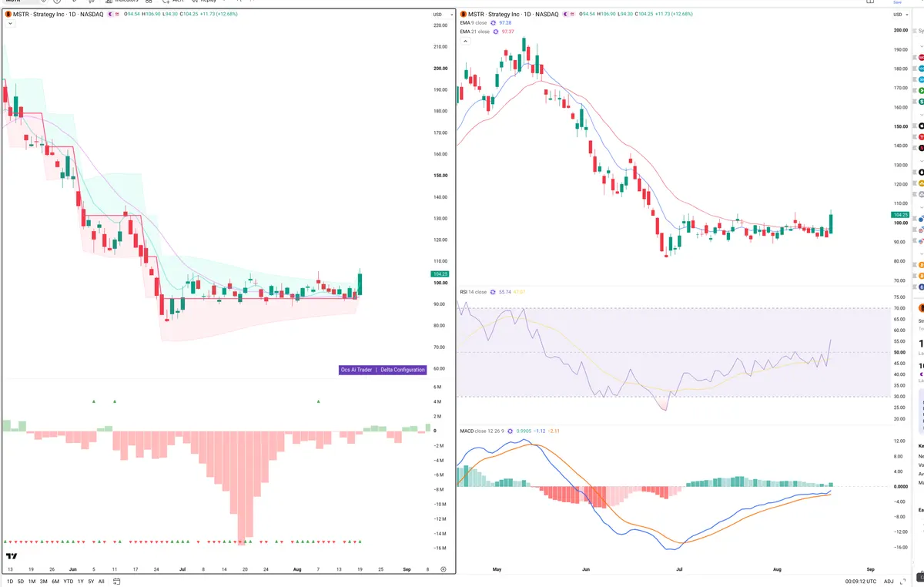Expand the left chart indicator legend chevron
The image size is (924, 587).
[x=9, y=25]
